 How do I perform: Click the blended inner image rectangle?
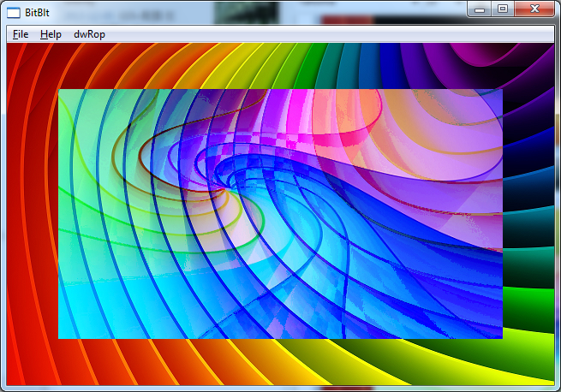pos(281,214)
